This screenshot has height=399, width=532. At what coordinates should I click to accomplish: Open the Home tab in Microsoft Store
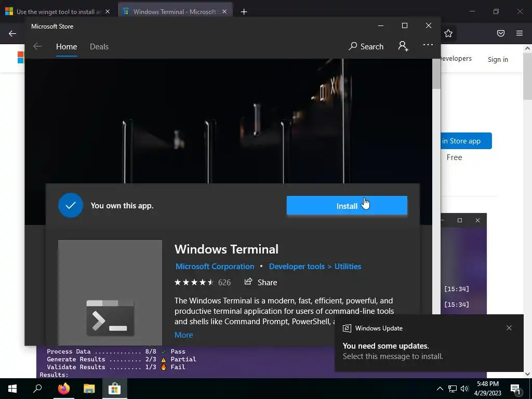(66, 46)
